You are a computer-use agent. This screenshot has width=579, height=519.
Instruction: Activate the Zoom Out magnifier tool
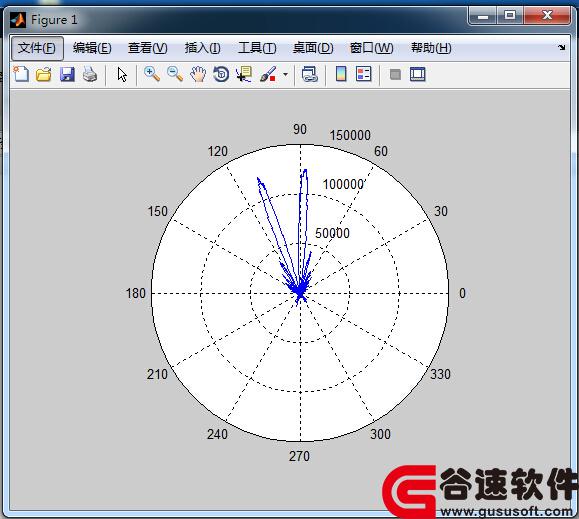[175, 74]
